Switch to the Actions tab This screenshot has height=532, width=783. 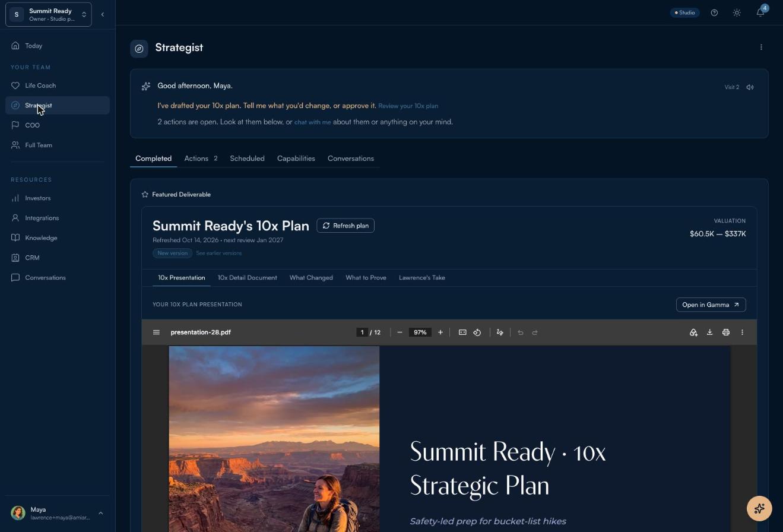(201, 159)
